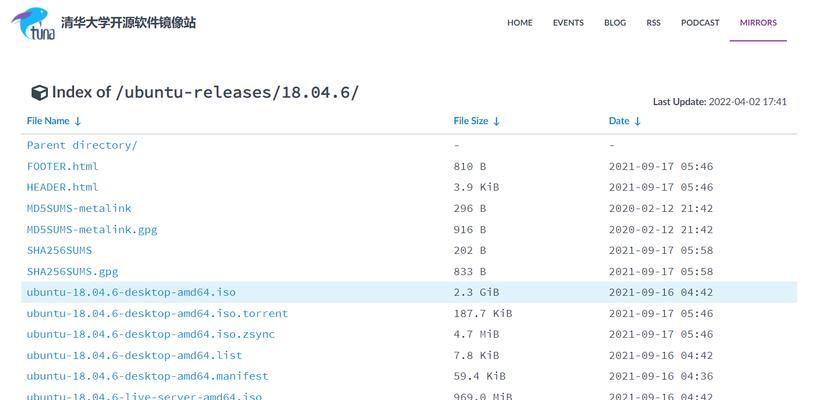Screen dimensions: 831x400
Task: Go to Parent directory/
Action: pyautogui.click(x=82, y=145)
